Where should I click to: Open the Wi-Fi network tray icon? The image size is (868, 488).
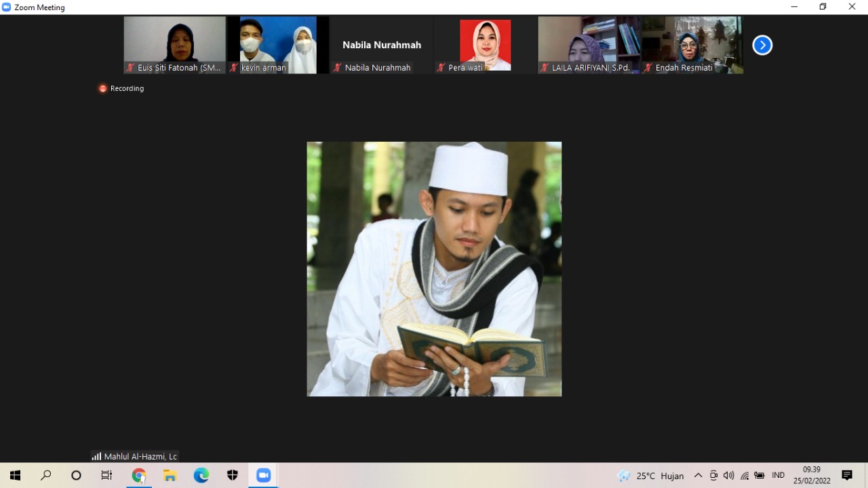pyautogui.click(x=745, y=476)
